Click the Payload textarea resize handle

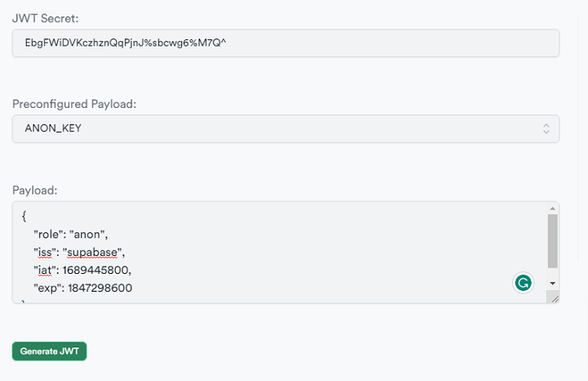click(555, 298)
